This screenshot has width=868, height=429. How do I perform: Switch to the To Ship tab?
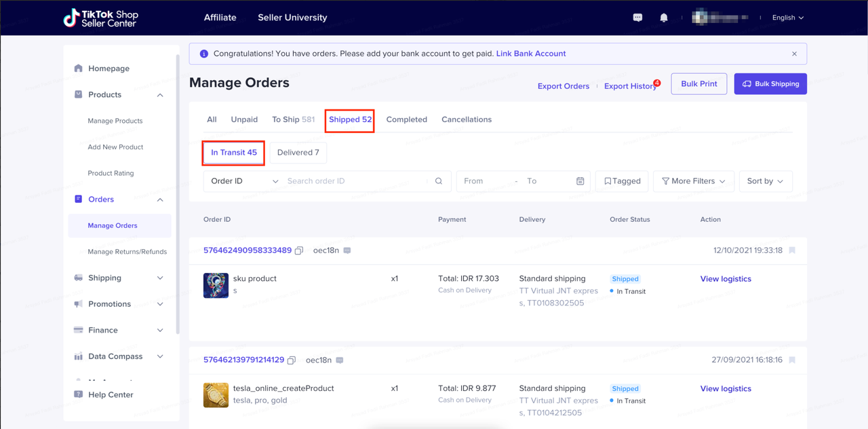tap(293, 119)
